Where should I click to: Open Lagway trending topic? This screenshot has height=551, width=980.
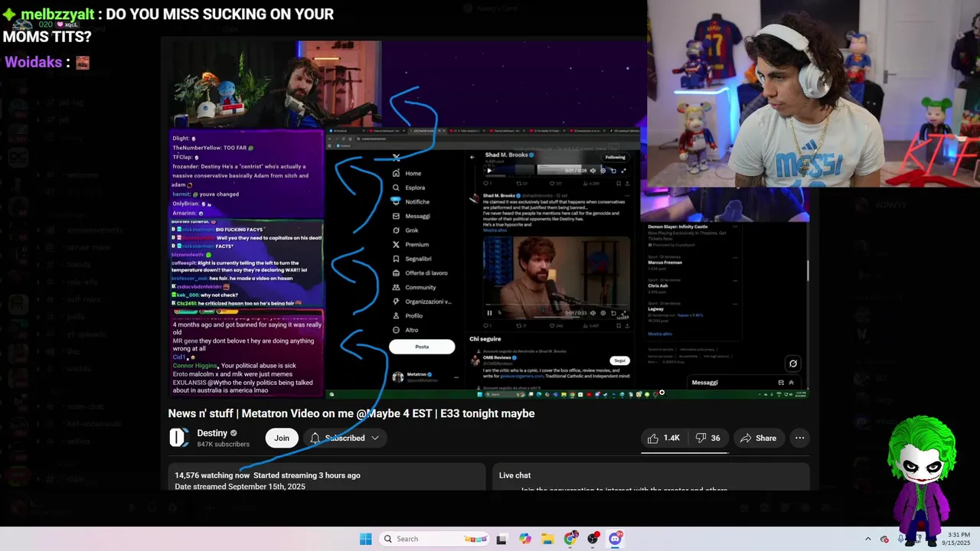point(656,308)
